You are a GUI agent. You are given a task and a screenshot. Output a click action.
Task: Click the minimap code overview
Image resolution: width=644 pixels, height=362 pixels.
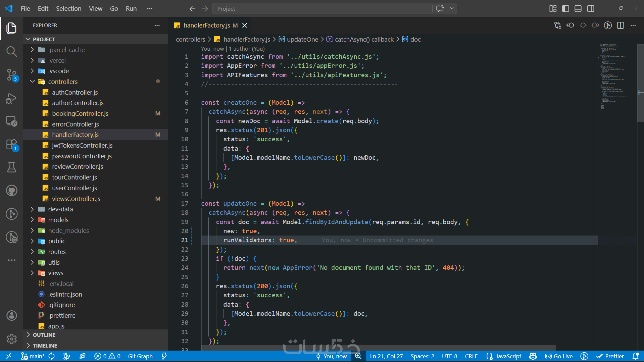612,77
